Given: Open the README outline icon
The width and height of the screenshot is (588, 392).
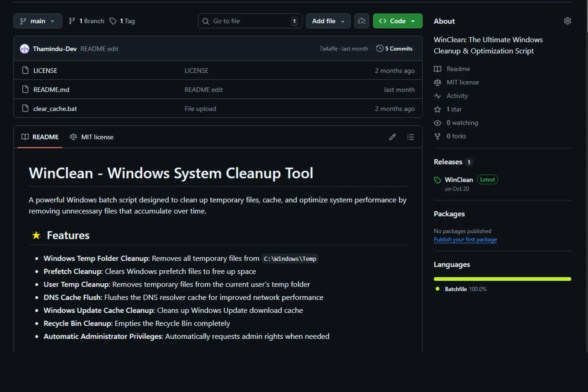Looking at the screenshot, I should 410,137.
